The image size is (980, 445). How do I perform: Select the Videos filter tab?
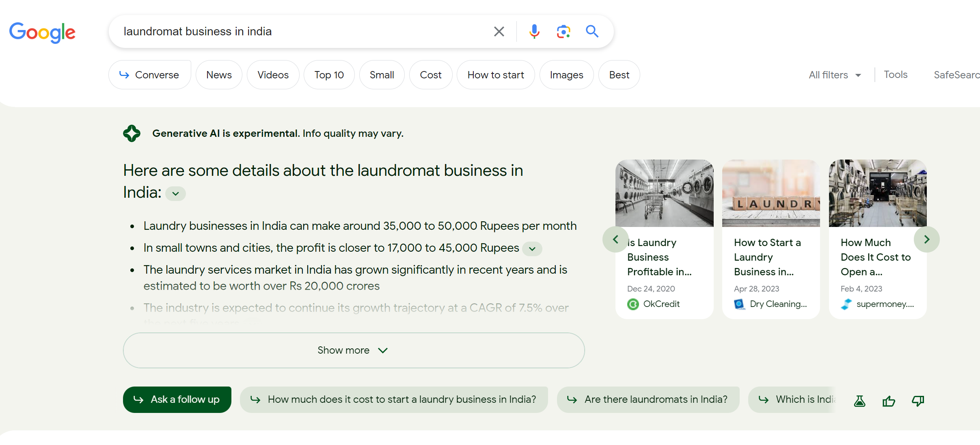(273, 75)
